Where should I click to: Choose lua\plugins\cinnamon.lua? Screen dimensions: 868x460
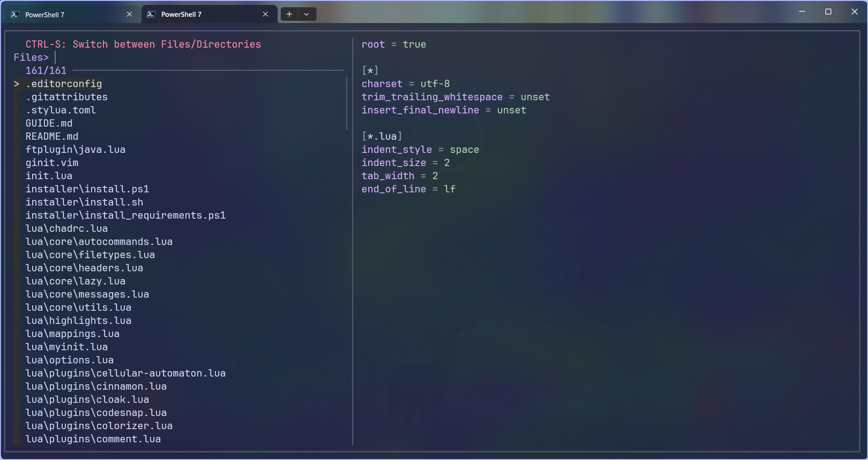click(x=96, y=387)
